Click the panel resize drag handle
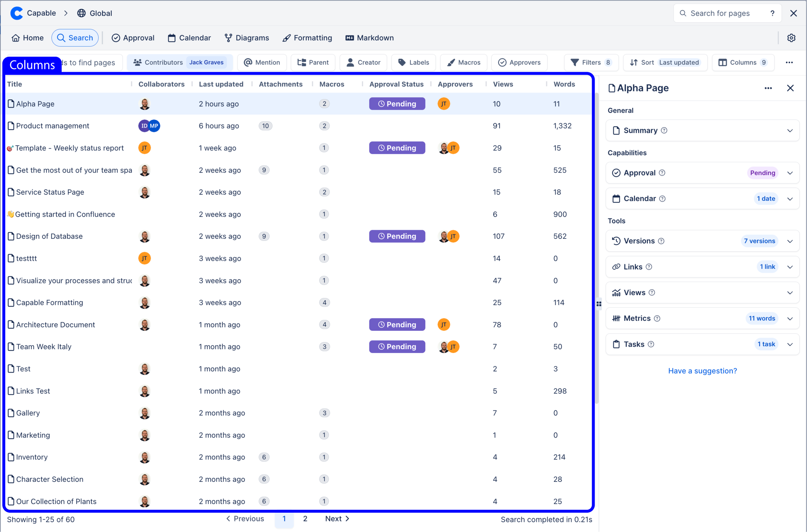Viewport: 807px width, 532px height. coord(598,304)
